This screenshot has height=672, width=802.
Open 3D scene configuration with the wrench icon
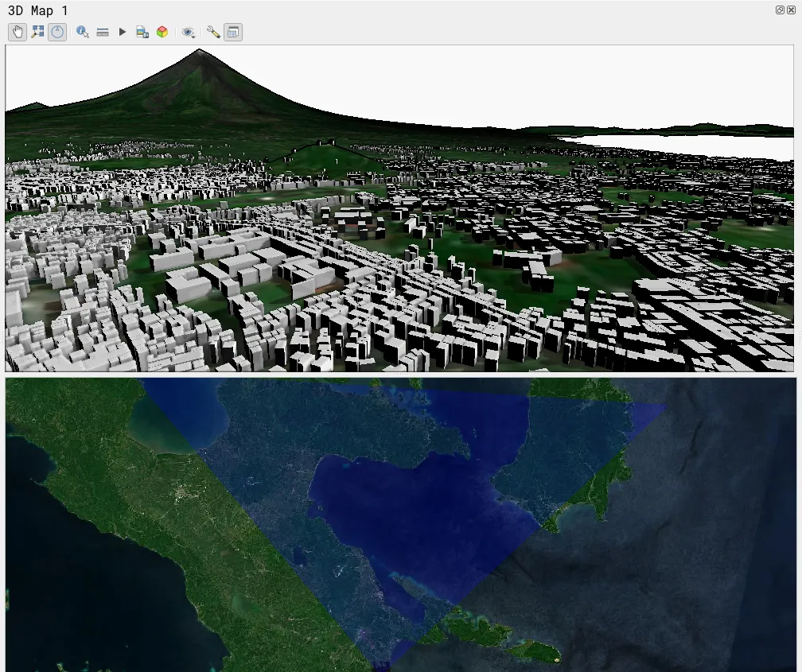pyautogui.click(x=212, y=32)
